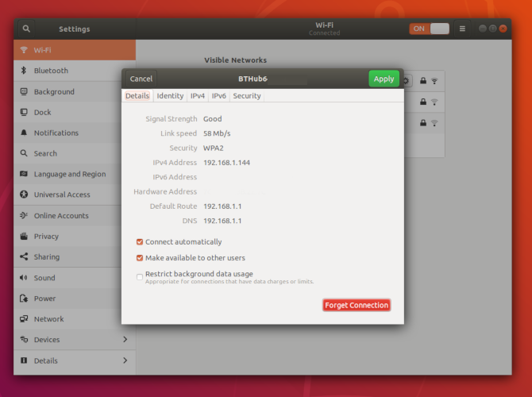The image size is (532, 397).
Task: Click the Background monitor icon
Action: [24, 91]
